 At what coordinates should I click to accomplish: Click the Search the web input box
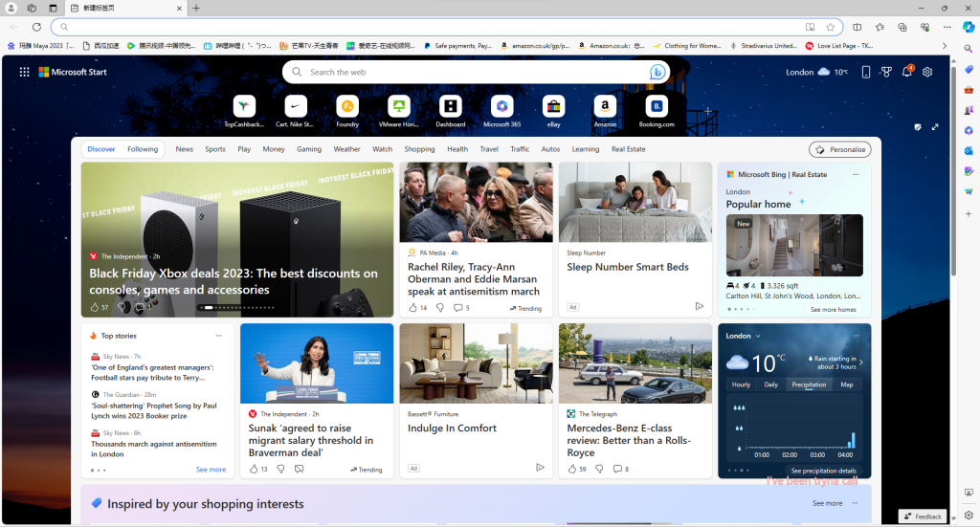(x=476, y=72)
